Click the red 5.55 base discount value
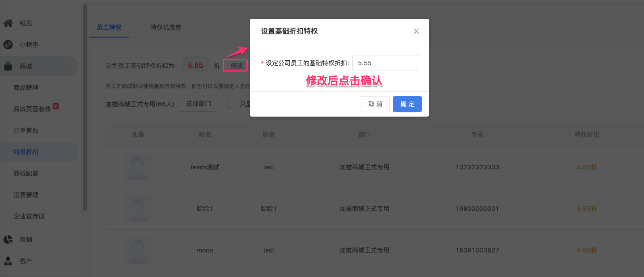This screenshot has width=644, height=277. coord(195,65)
